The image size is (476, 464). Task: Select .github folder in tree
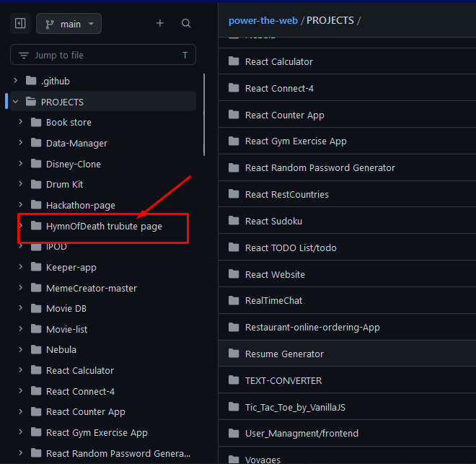pos(56,81)
